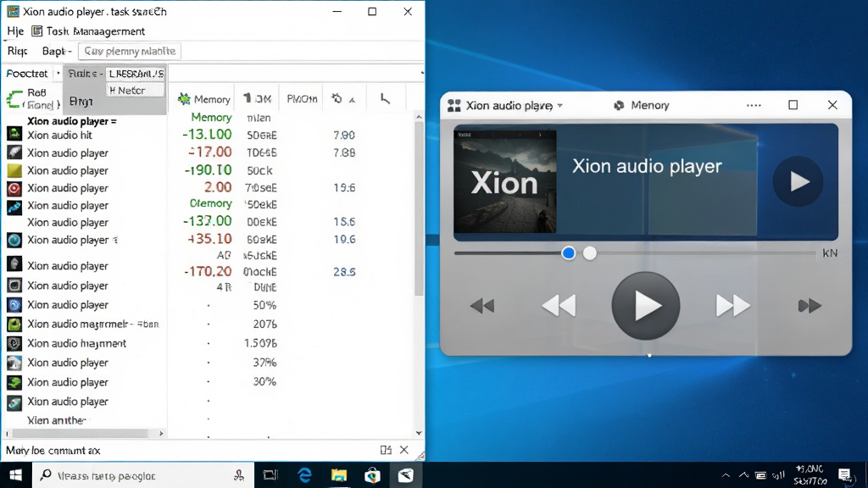The height and width of the screenshot is (488, 868).
Task: Click the small play button on the player banner
Action: pos(798,181)
